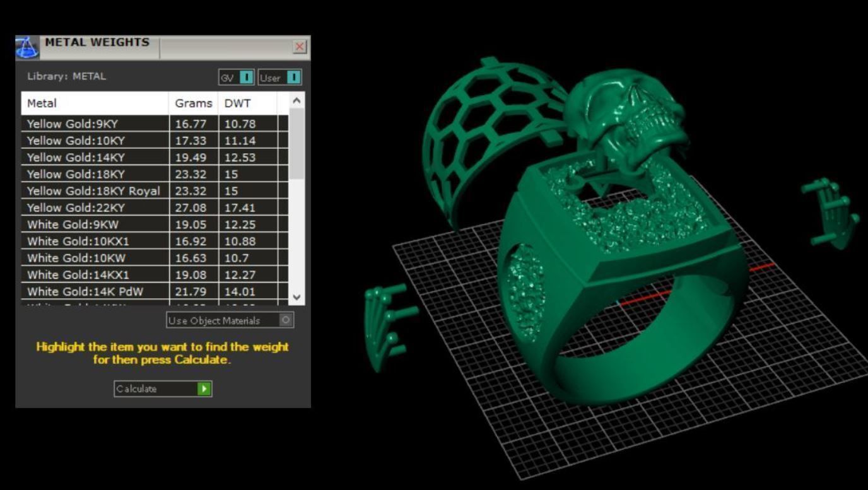Select the Yellow Gold:14KY row
The image size is (868, 490).
[155, 157]
